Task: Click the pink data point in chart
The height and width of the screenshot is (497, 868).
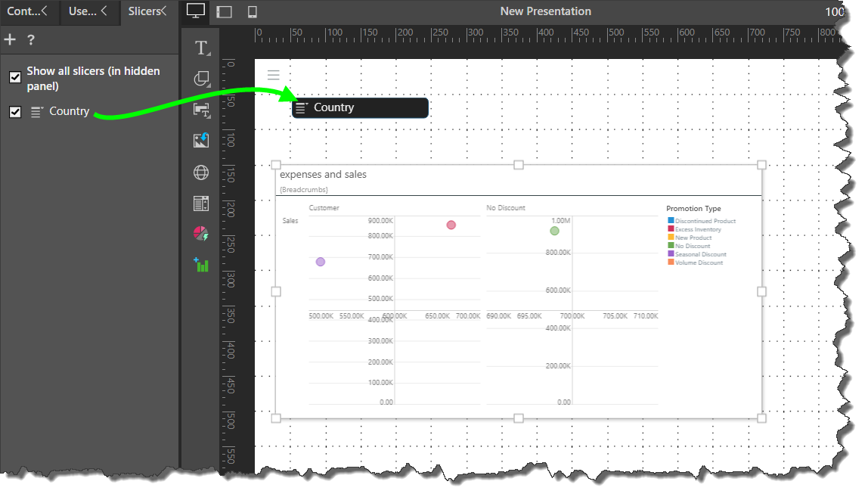Action: 451,225
